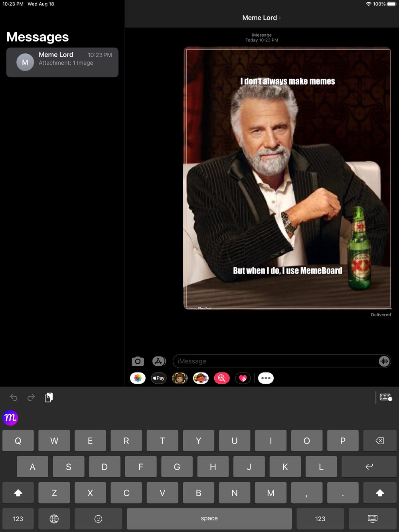This screenshot has width=399, height=532.
Task: Tap the G key
Action: pyautogui.click(x=177, y=467)
